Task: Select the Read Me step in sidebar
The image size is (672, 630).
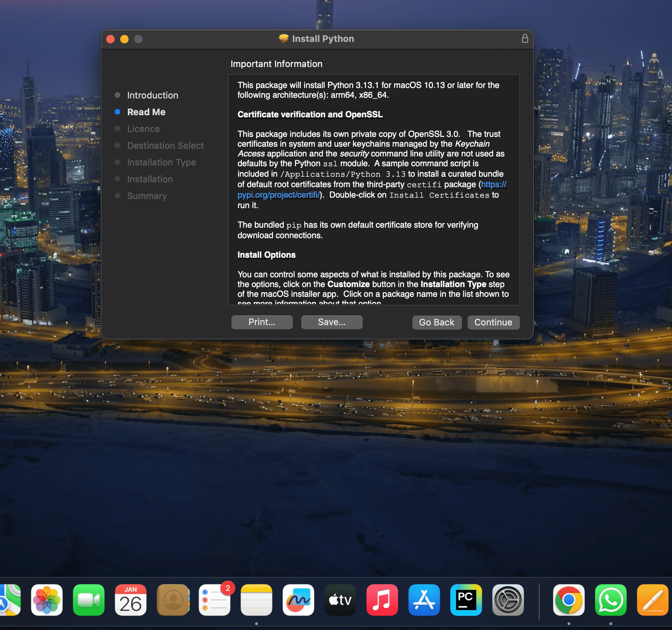Action: tap(146, 112)
